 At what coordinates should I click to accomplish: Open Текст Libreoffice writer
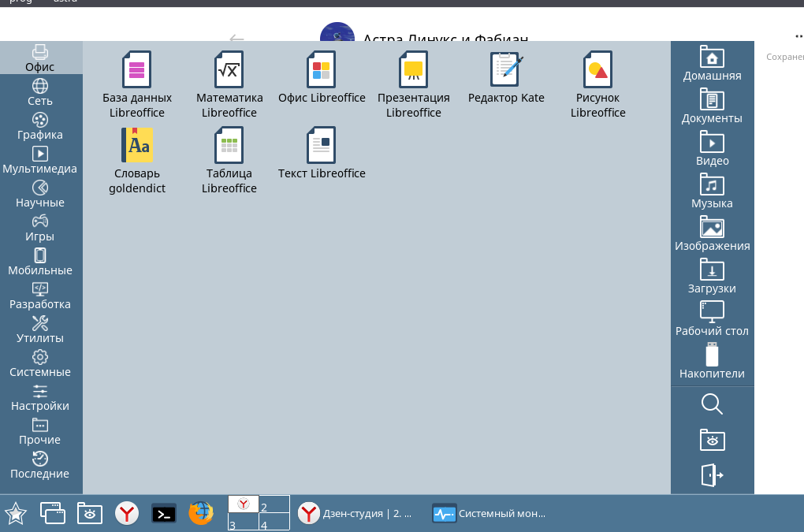pos(322,153)
